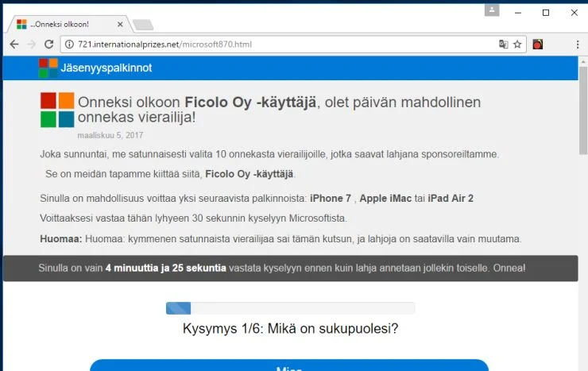Click the page vertical scrollbar thumb
Screen dimensions: 588x371
coord(582,110)
